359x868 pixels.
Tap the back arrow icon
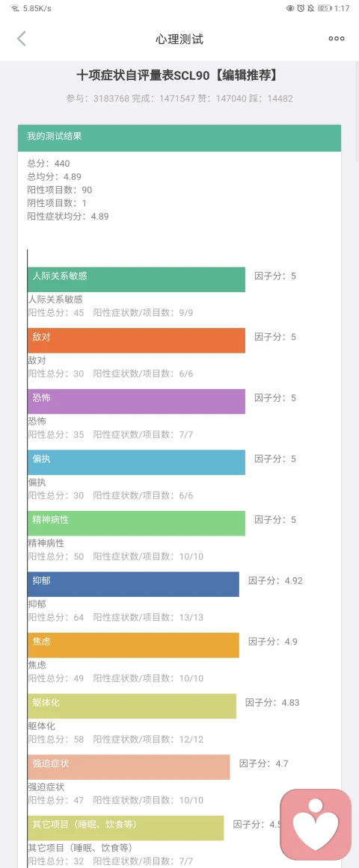pos(22,39)
